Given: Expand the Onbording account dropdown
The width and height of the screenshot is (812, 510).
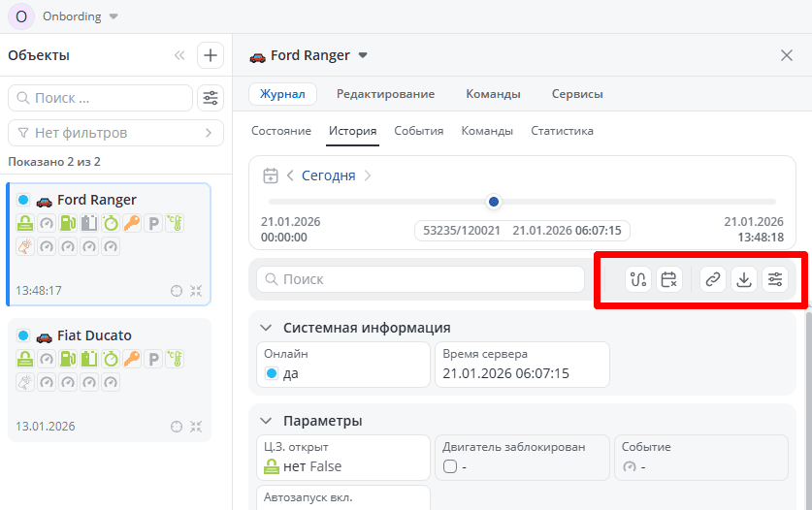Looking at the screenshot, I should click(114, 16).
